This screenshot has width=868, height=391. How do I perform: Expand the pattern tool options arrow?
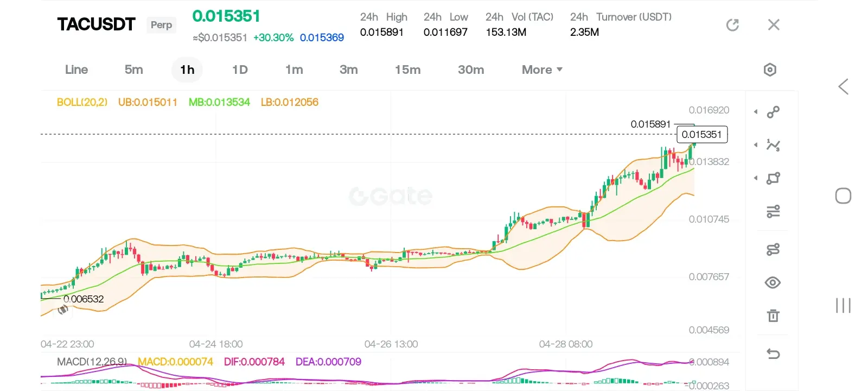(756, 145)
